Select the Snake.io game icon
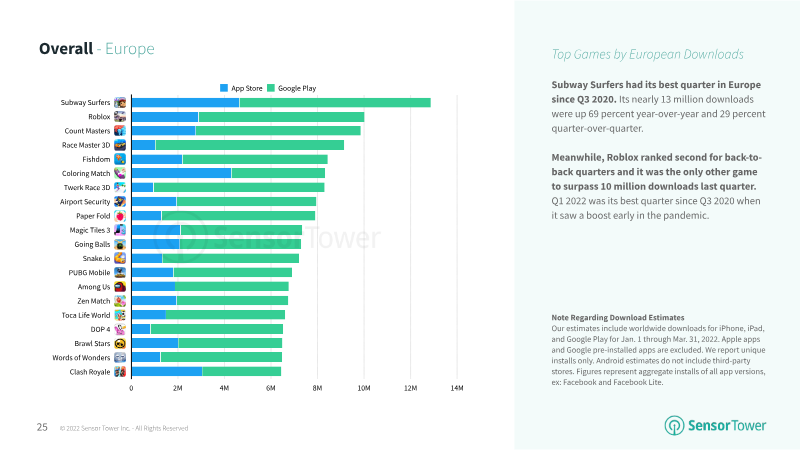This screenshot has height=450, width=800. coord(120,258)
